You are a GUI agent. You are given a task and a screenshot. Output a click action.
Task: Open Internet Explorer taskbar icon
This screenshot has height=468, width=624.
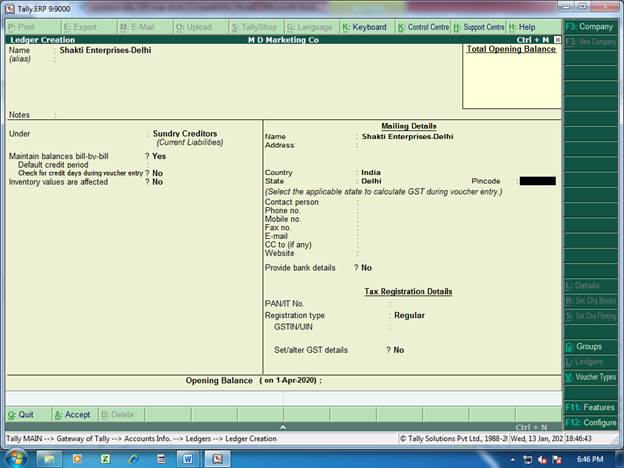(x=133, y=459)
